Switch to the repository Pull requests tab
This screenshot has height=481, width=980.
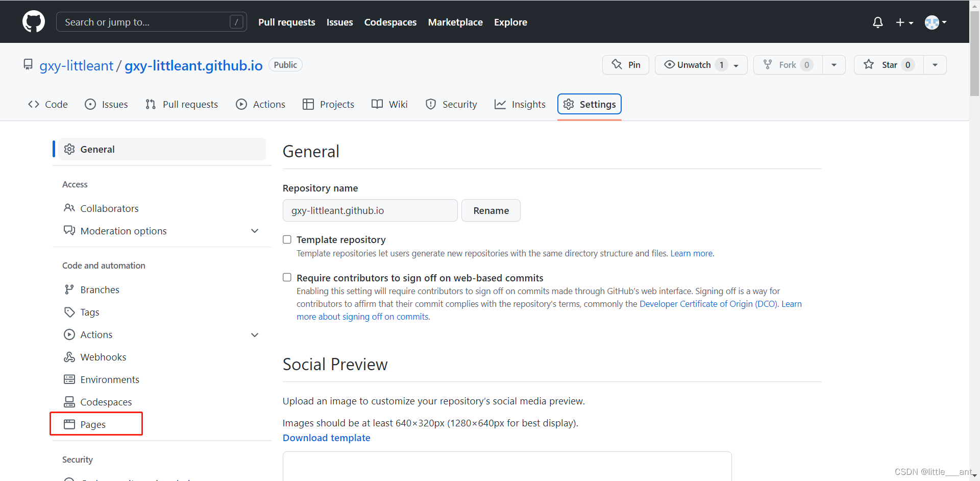[x=182, y=104]
